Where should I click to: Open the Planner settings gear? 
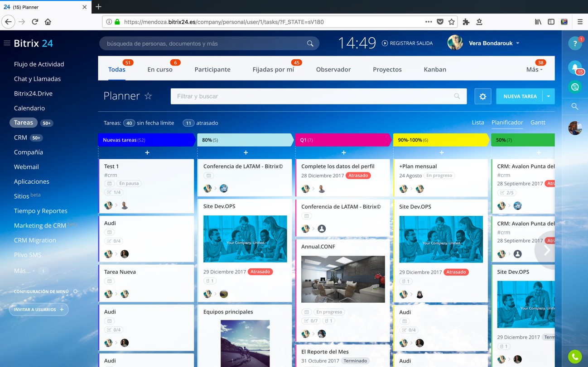[x=482, y=96]
